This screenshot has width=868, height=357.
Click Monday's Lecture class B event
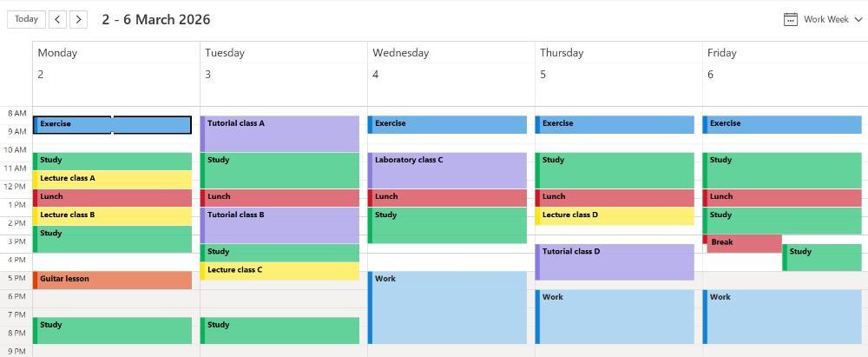coord(113,216)
